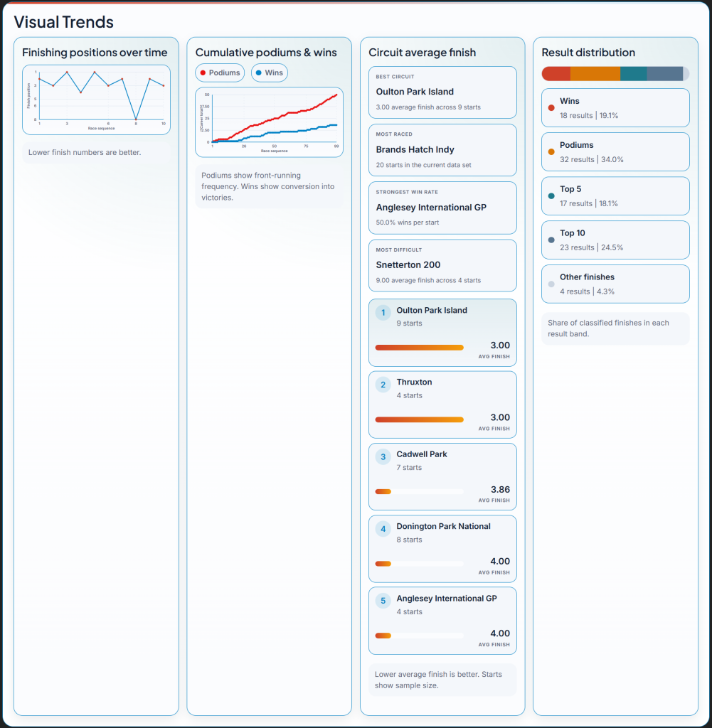Click the Finishing positions line chart
Screen dimensions: 712x728
tap(96, 100)
